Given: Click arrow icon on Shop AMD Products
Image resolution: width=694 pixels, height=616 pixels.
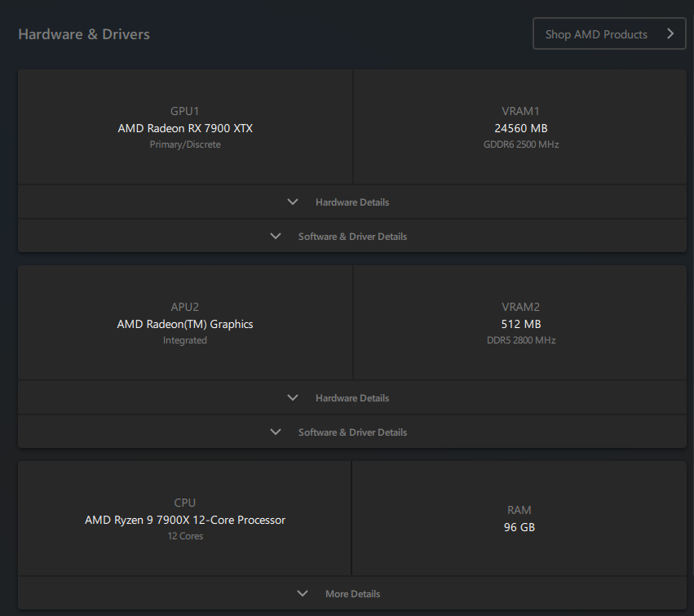Looking at the screenshot, I should [670, 33].
